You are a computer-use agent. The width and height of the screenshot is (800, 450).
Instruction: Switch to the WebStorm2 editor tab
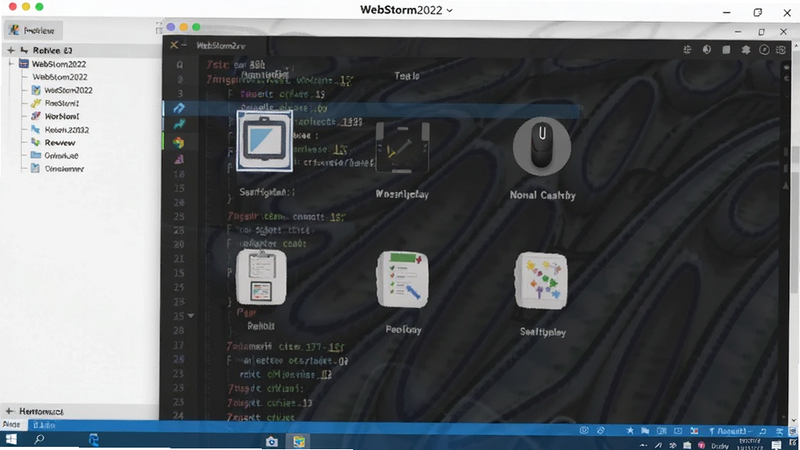(x=221, y=45)
